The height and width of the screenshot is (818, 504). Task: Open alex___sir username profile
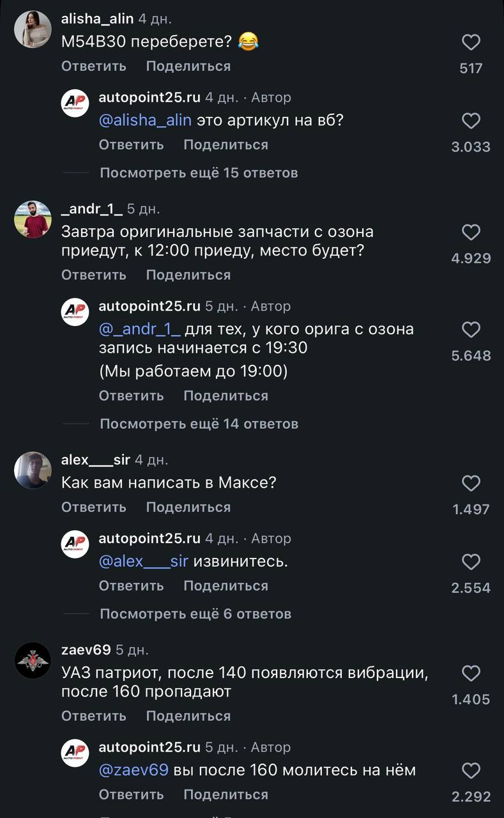point(95,460)
